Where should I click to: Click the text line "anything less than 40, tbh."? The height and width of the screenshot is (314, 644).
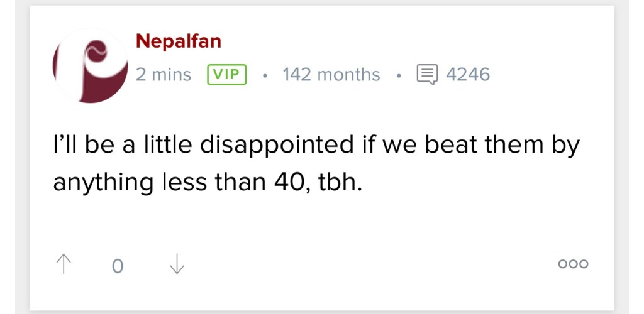208,183
